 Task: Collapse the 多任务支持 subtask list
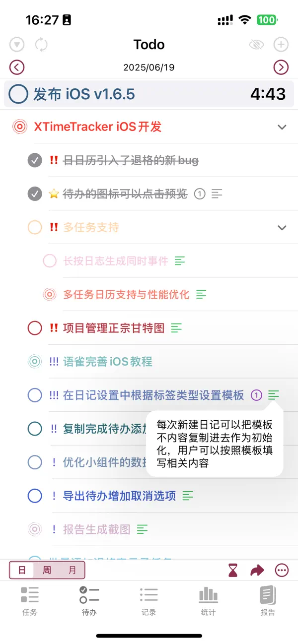(282, 227)
